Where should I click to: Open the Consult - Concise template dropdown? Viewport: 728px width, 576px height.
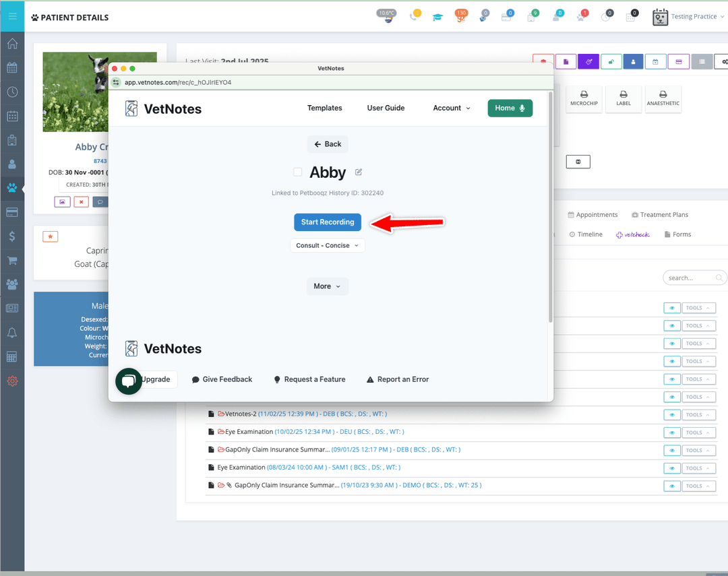click(327, 245)
